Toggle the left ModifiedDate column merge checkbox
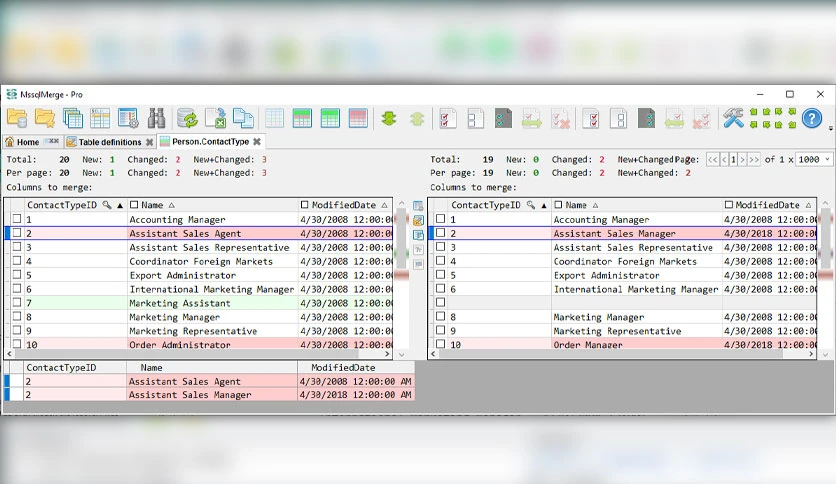 tap(304, 205)
